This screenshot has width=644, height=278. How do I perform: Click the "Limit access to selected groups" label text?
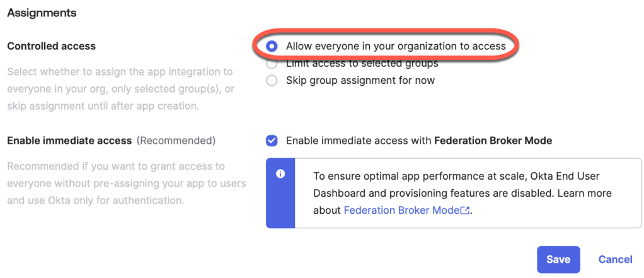coord(362,64)
